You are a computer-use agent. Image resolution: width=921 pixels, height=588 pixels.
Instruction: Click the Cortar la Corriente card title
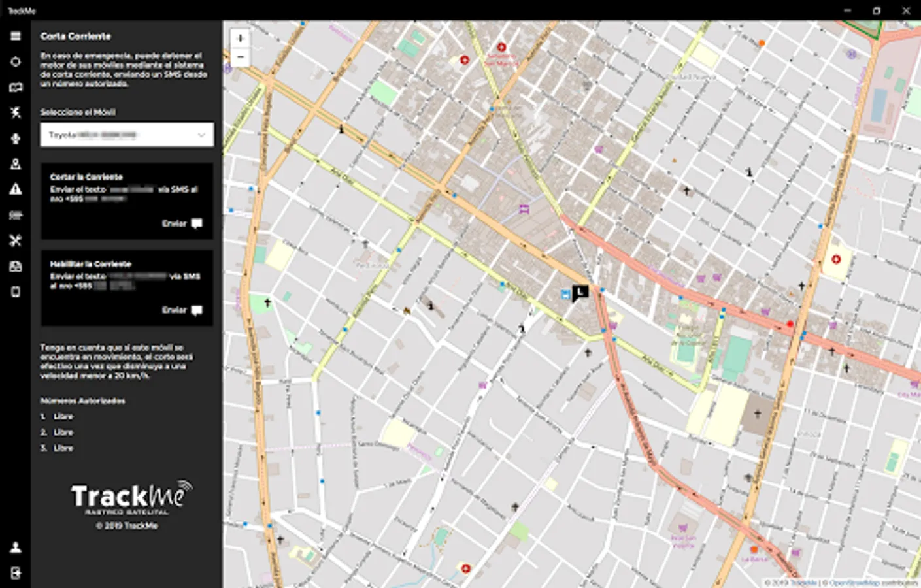coord(86,177)
